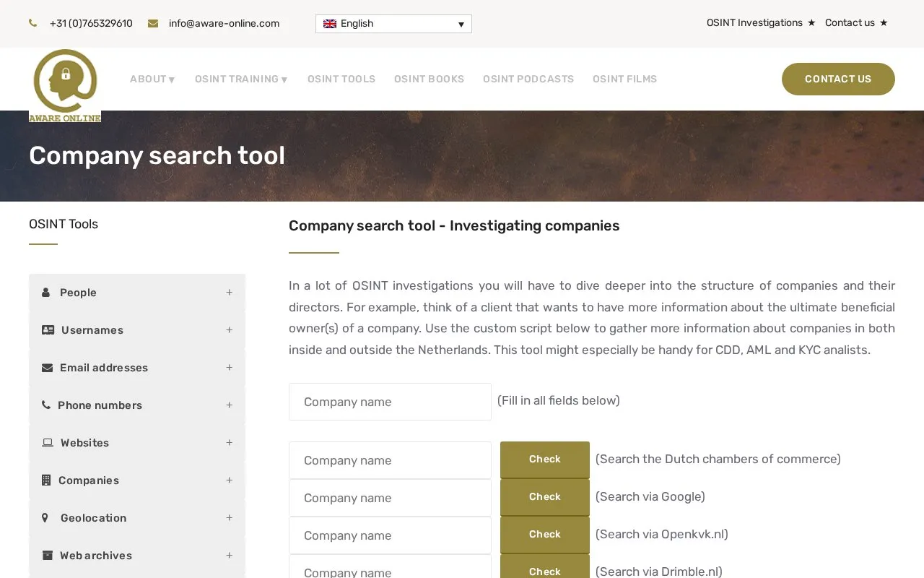Expand Websites section plus sign

coord(229,443)
